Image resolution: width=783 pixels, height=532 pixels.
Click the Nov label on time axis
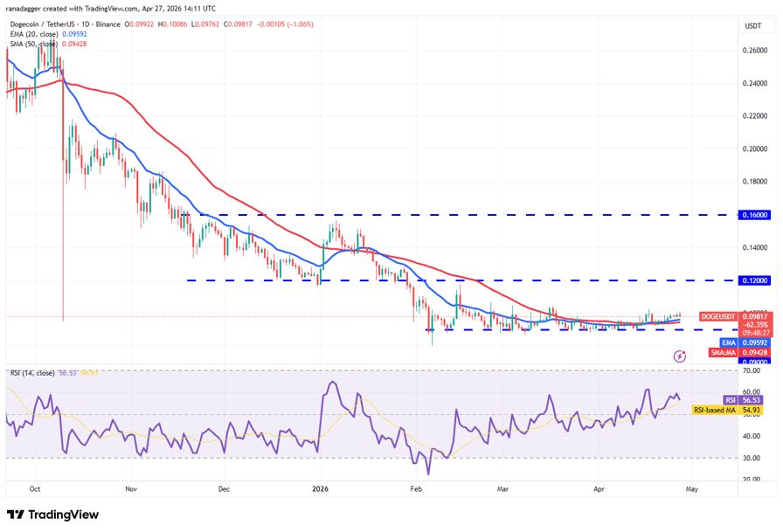pyautogui.click(x=128, y=489)
